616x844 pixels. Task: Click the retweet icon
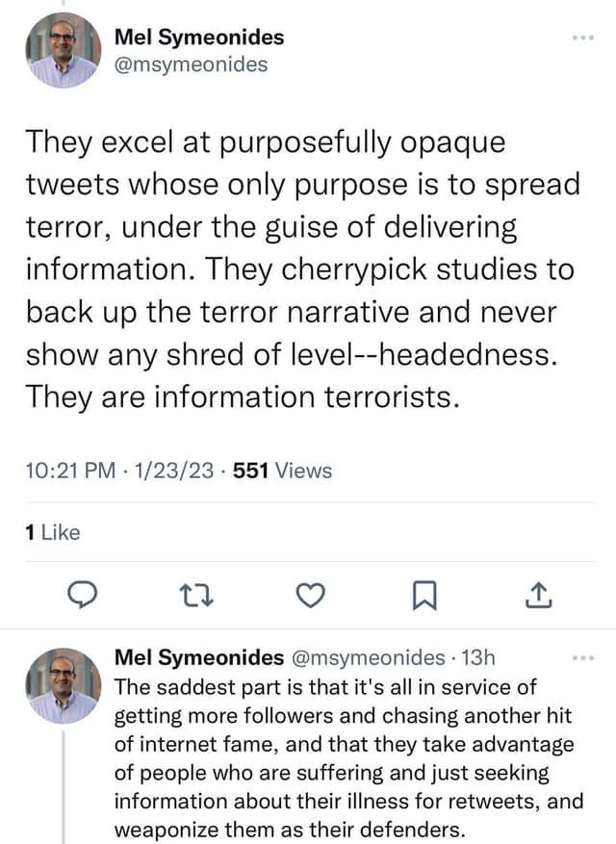196,597
